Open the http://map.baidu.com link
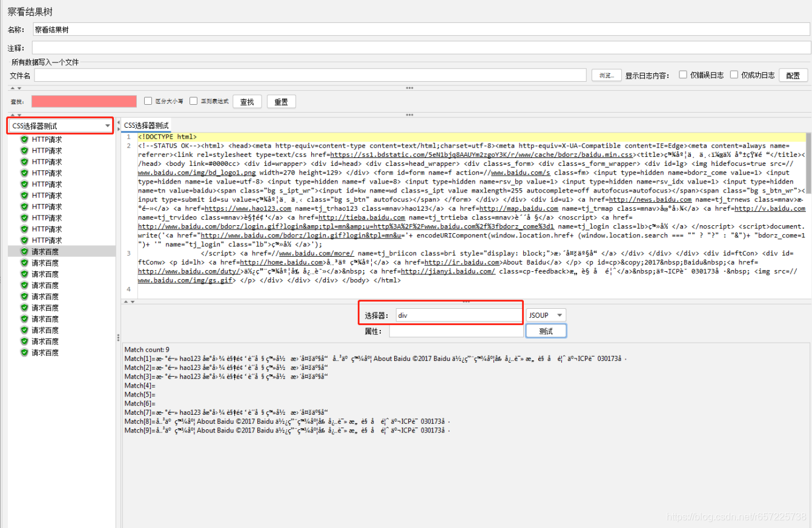Viewport: 812px width, 528px height. click(x=519, y=208)
